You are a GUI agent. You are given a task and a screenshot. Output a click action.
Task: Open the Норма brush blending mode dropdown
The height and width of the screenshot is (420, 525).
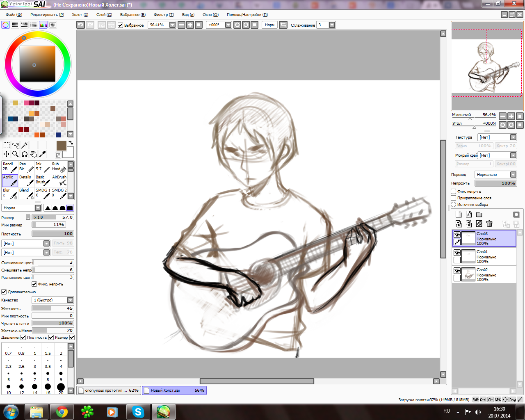[x=21, y=208]
